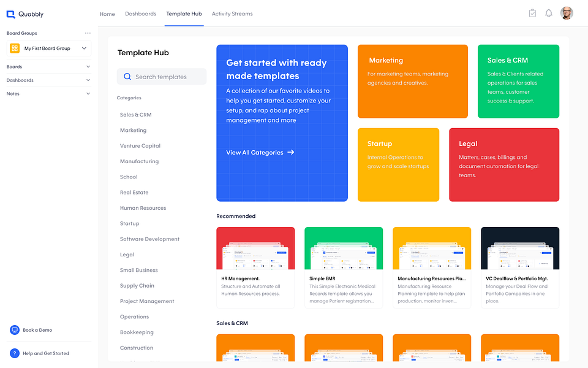Open the VC Dealflow & Portfolio Mgt. thumbnail
The height and width of the screenshot is (368, 588).
(520, 248)
